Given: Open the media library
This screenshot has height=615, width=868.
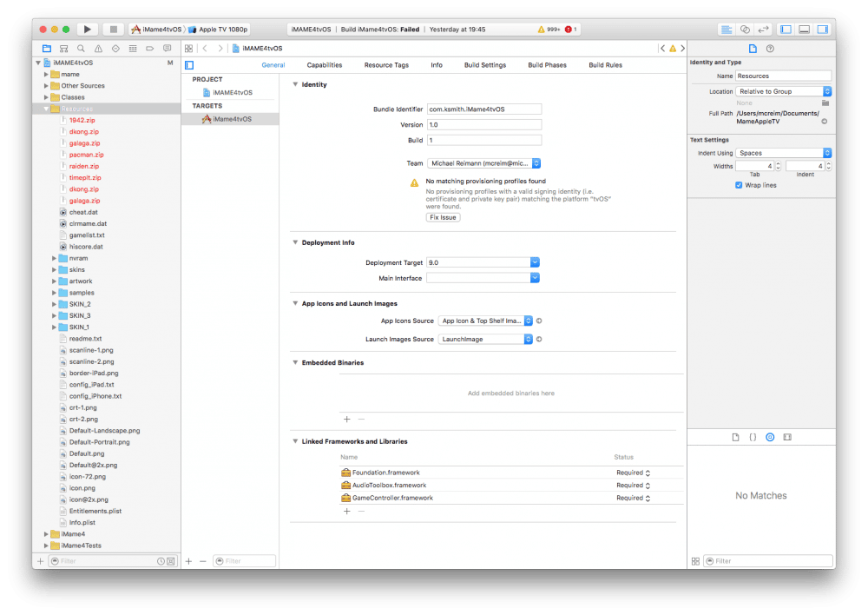Looking at the screenshot, I should tap(787, 437).
